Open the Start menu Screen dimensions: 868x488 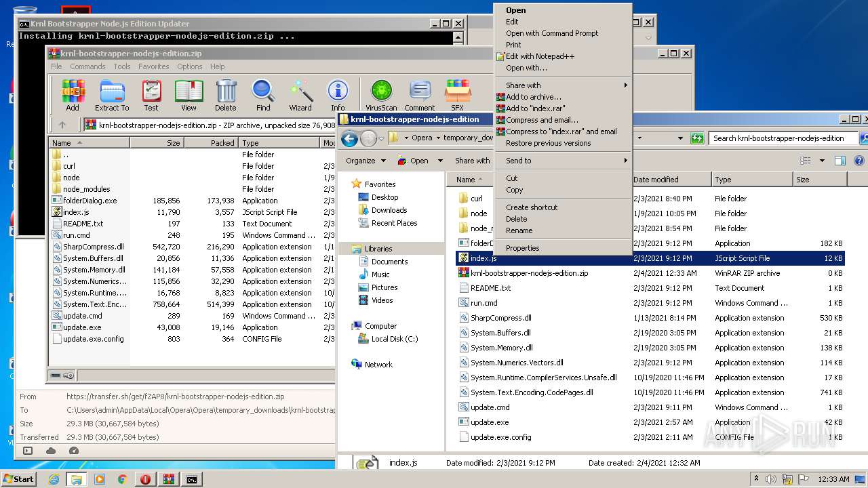[x=19, y=479]
